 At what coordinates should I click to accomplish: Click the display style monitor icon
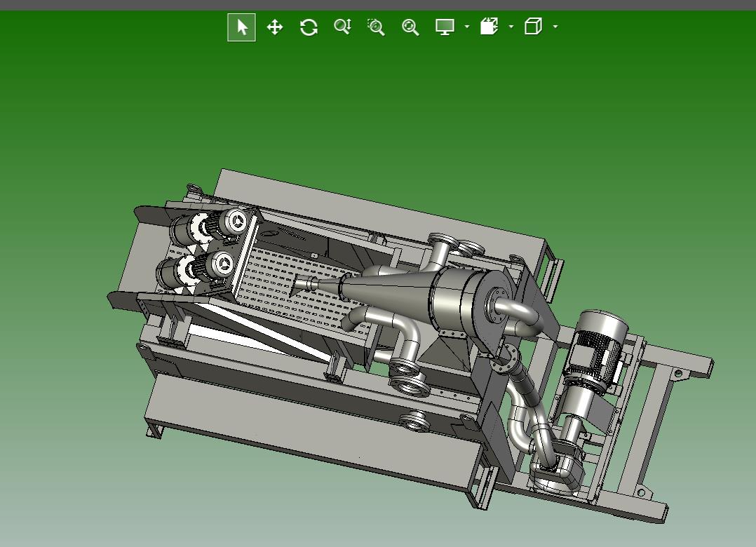click(x=445, y=27)
